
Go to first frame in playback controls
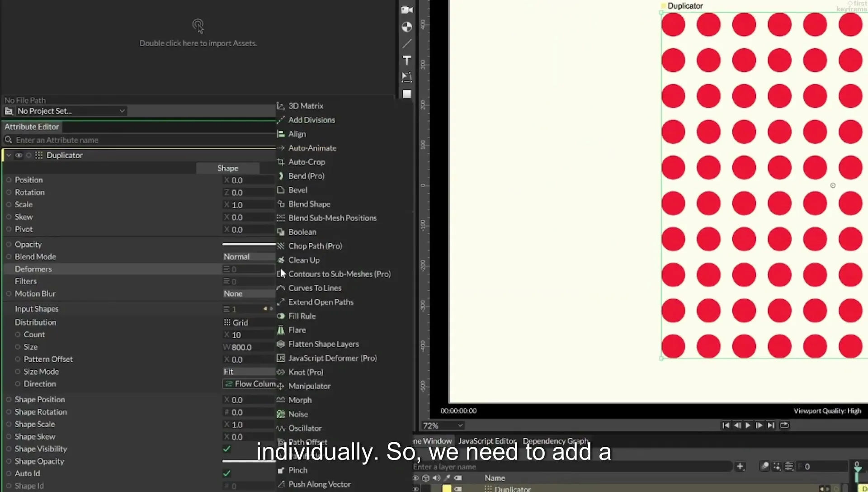click(726, 425)
